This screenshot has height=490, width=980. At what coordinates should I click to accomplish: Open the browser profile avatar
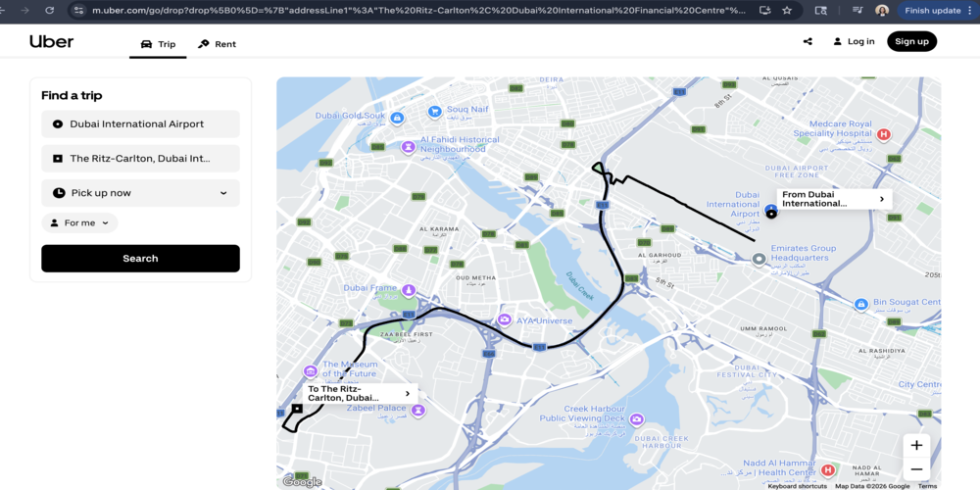[882, 11]
